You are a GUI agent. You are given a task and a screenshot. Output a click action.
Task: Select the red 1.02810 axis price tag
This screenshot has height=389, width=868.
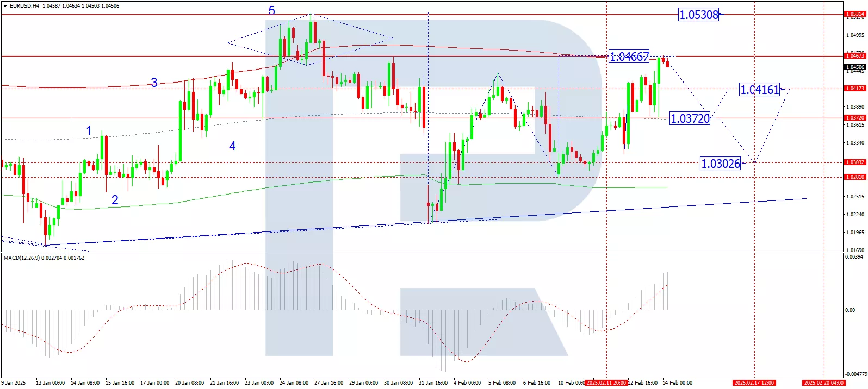[854, 177]
